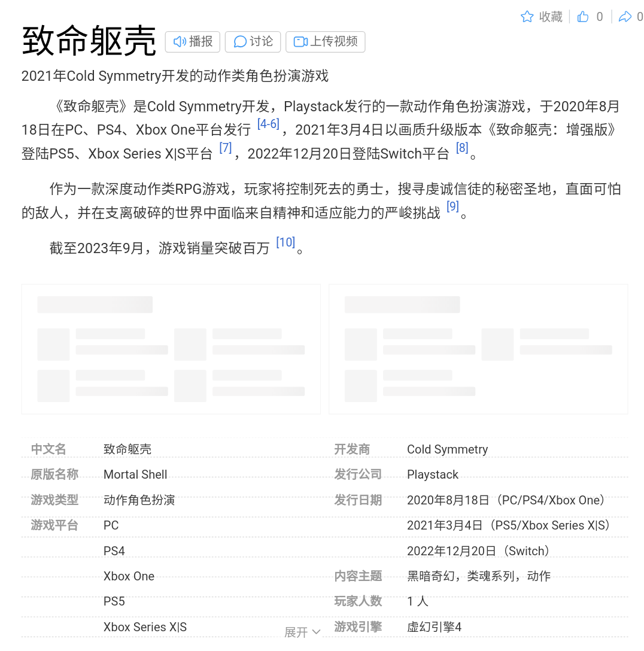The width and height of the screenshot is (644, 651).
Task: Click the 上传视频 upload video button
Action: click(x=326, y=41)
